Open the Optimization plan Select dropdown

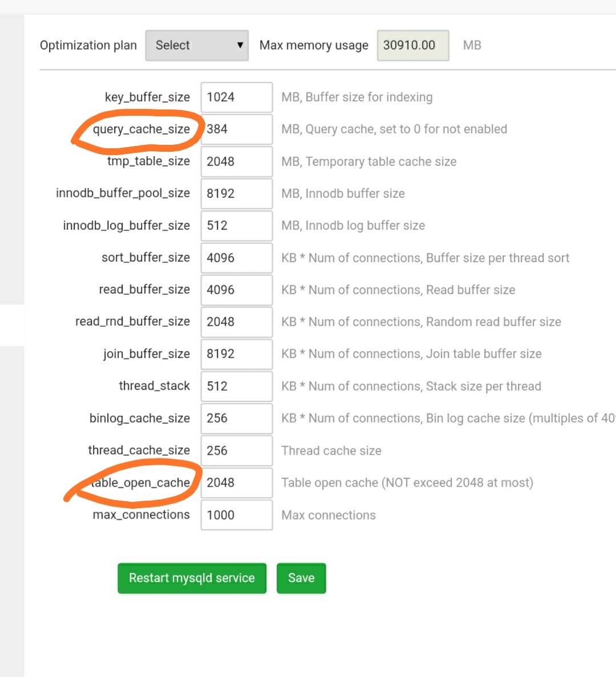[x=196, y=46]
